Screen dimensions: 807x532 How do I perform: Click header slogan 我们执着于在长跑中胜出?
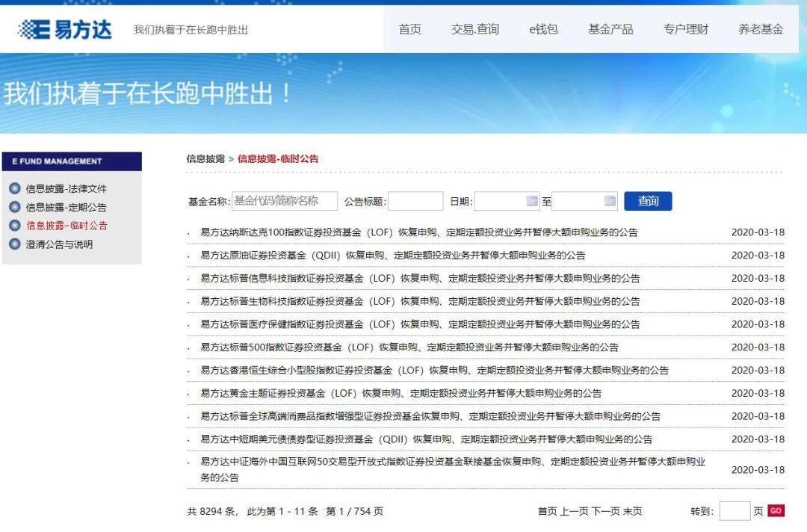191,29
